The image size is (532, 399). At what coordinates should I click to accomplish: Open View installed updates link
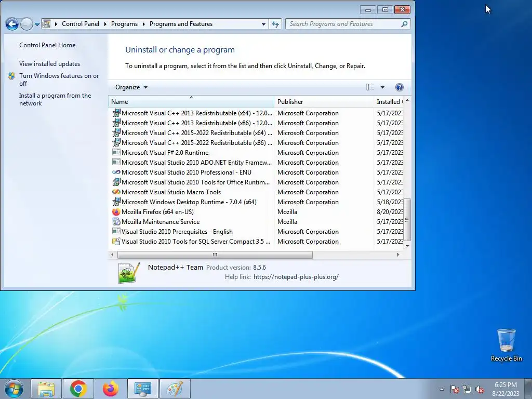click(49, 64)
